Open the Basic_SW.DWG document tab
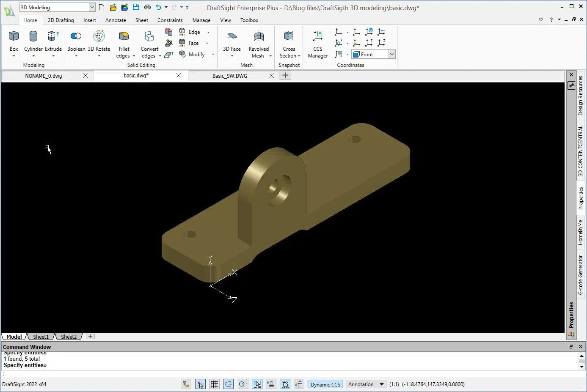This screenshot has width=587, height=392. pyautogui.click(x=231, y=75)
